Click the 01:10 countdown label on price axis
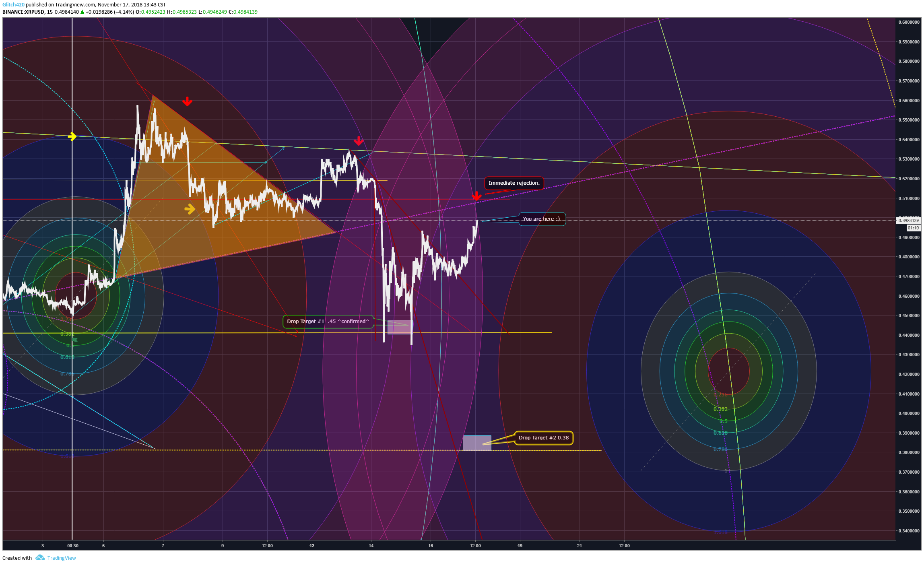 point(914,228)
